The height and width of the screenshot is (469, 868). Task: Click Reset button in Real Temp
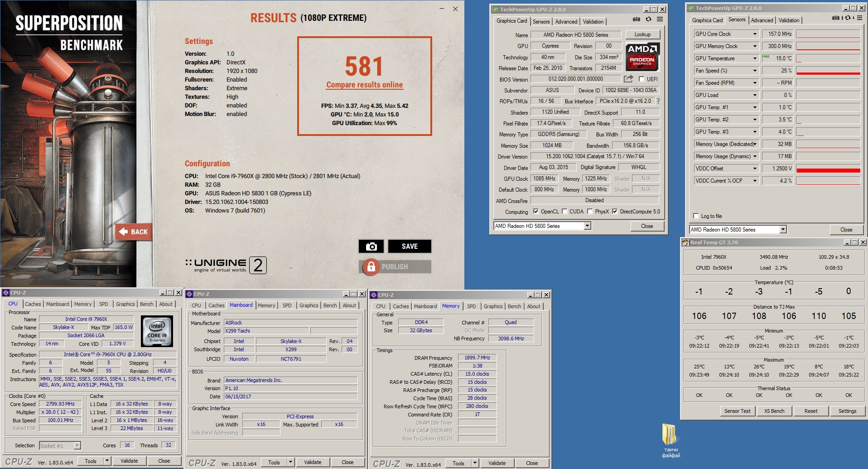click(x=811, y=411)
